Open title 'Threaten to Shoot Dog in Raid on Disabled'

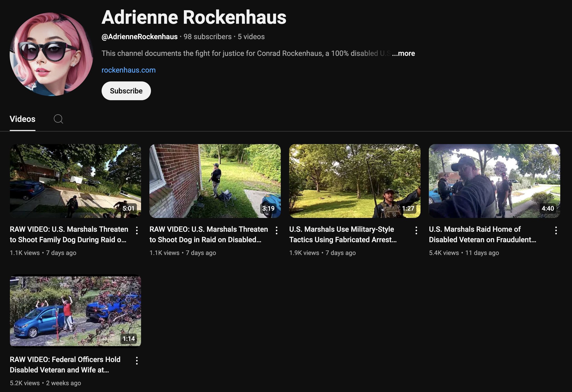point(209,234)
